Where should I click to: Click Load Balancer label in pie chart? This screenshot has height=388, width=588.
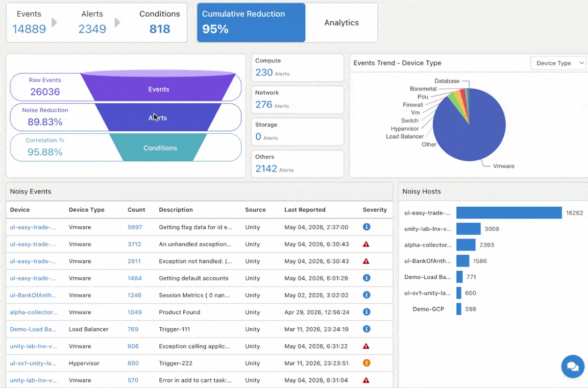(x=405, y=136)
